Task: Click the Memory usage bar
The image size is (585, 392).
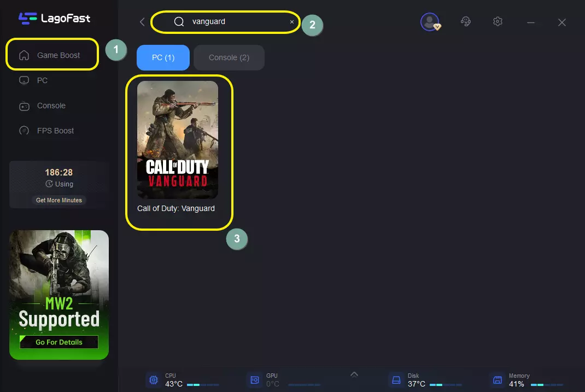Action: pos(546,384)
